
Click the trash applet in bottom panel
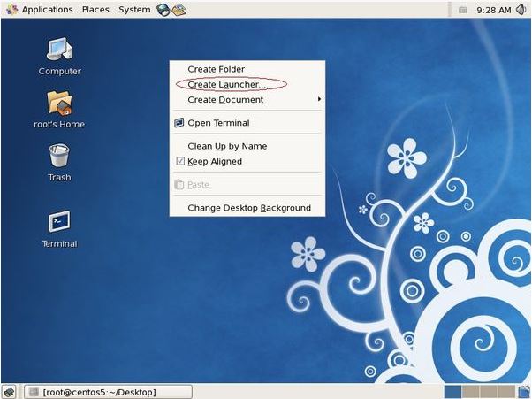click(524, 392)
